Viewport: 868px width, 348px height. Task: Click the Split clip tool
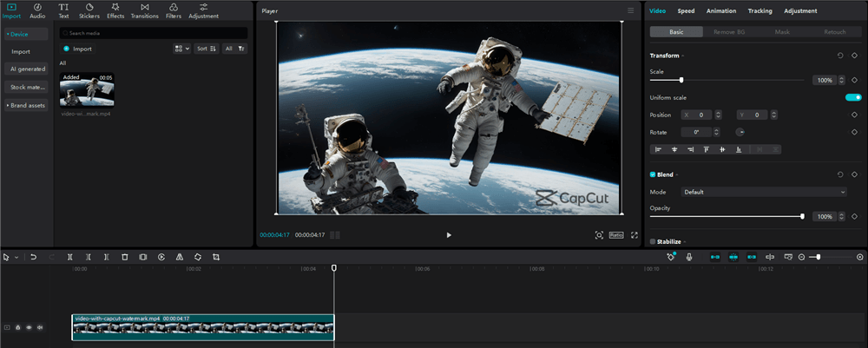pyautogui.click(x=69, y=257)
